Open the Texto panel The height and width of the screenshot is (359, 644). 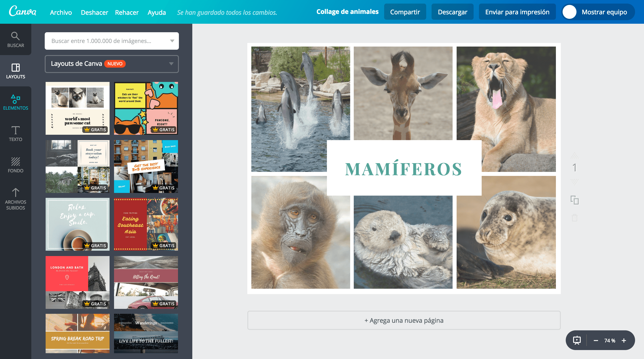(x=15, y=134)
